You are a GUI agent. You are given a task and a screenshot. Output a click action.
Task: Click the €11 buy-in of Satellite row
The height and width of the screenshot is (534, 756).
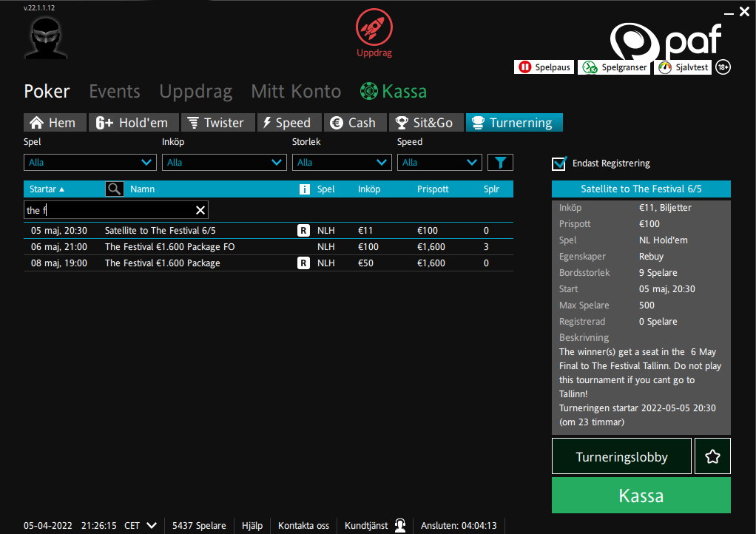[365, 230]
